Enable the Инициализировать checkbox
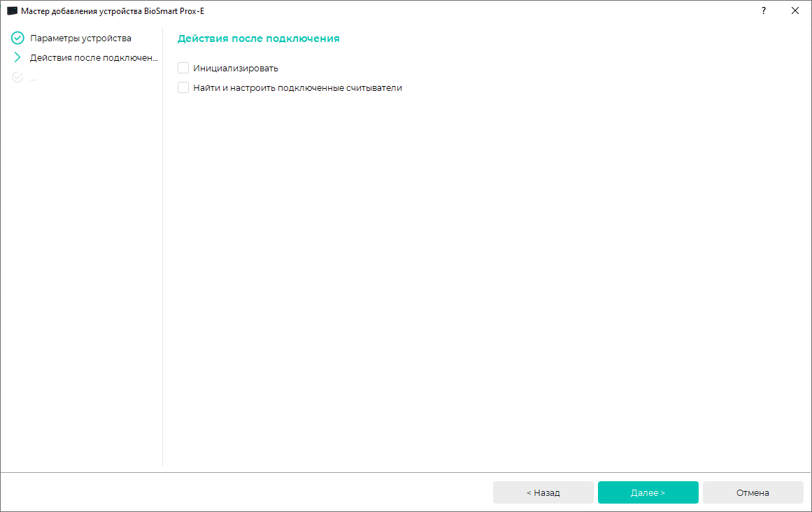This screenshot has width=812, height=512. (x=183, y=68)
